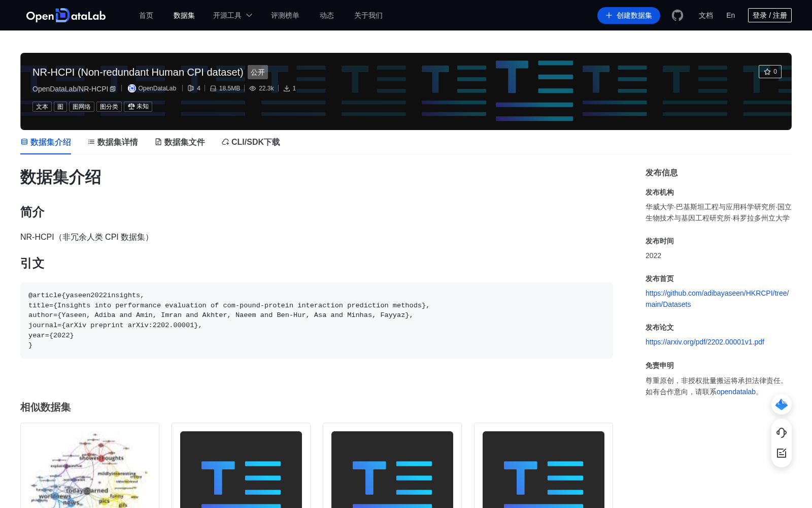Open 评测榜单 navigation item
Screen dimensions: 812x508
(x=285, y=15)
